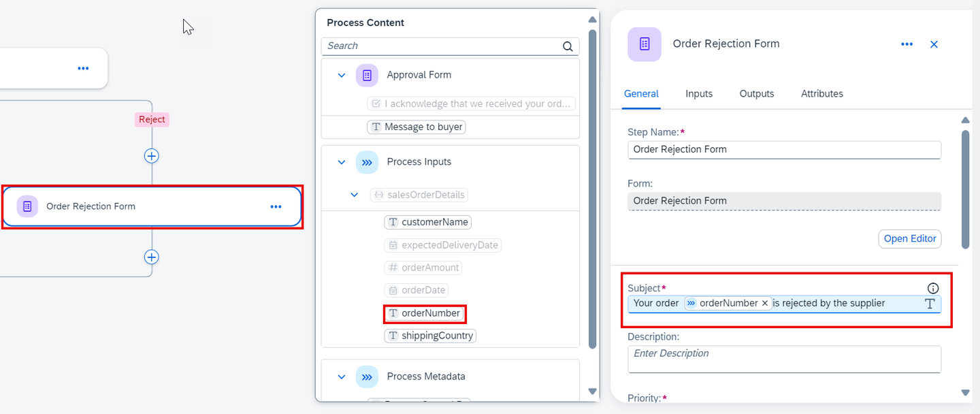This screenshot has width=980, height=414.
Task: Open more options in the properties panel header
Action: pos(906,44)
